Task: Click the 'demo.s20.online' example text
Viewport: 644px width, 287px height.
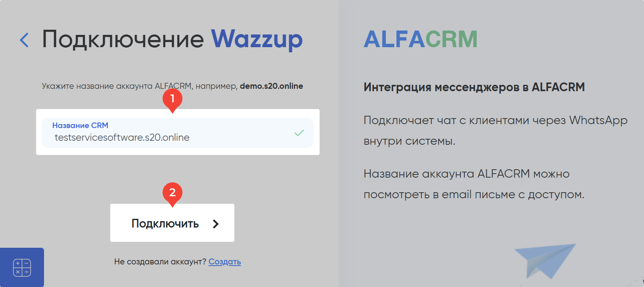Action: coord(271,86)
